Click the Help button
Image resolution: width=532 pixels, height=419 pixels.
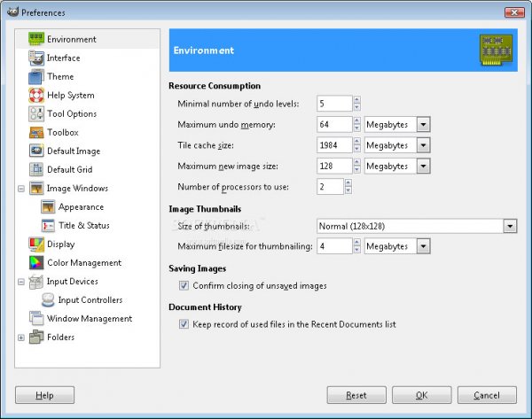pos(45,395)
